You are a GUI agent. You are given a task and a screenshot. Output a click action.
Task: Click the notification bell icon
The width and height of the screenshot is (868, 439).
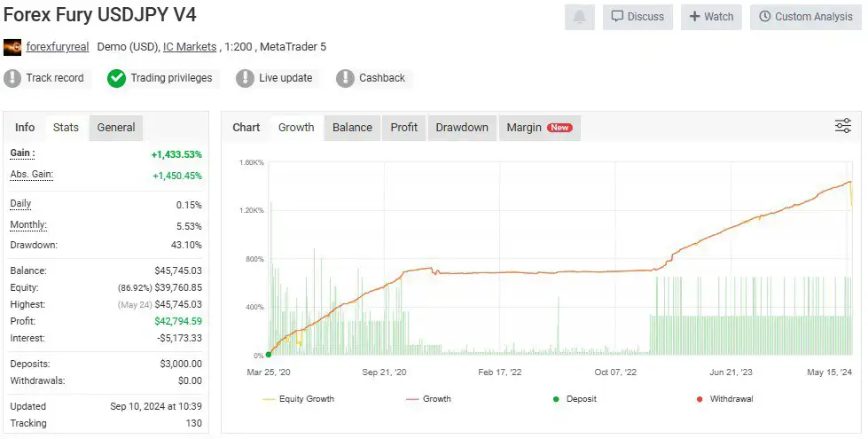(580, 17)
